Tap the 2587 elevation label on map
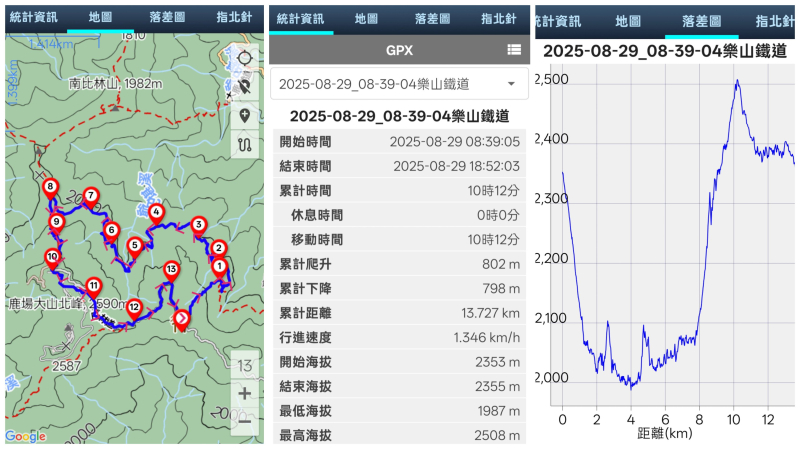The image size is (800, 449). click(x=66, y=366)
